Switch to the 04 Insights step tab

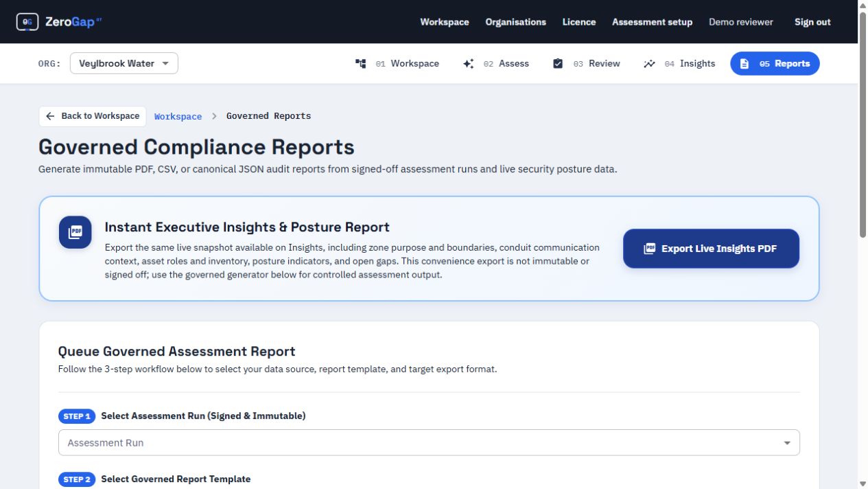coord(679,63)
